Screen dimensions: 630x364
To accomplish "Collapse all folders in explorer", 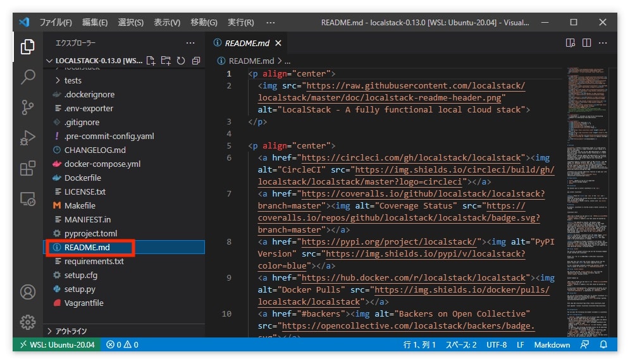I will pos(196,61).
